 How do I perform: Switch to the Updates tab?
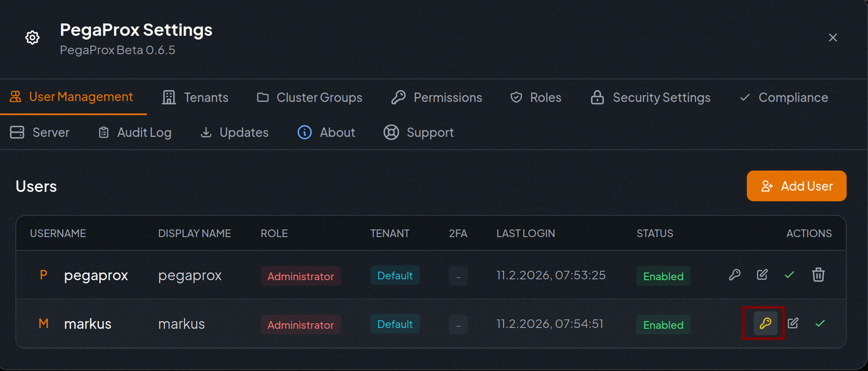[235, 132]
